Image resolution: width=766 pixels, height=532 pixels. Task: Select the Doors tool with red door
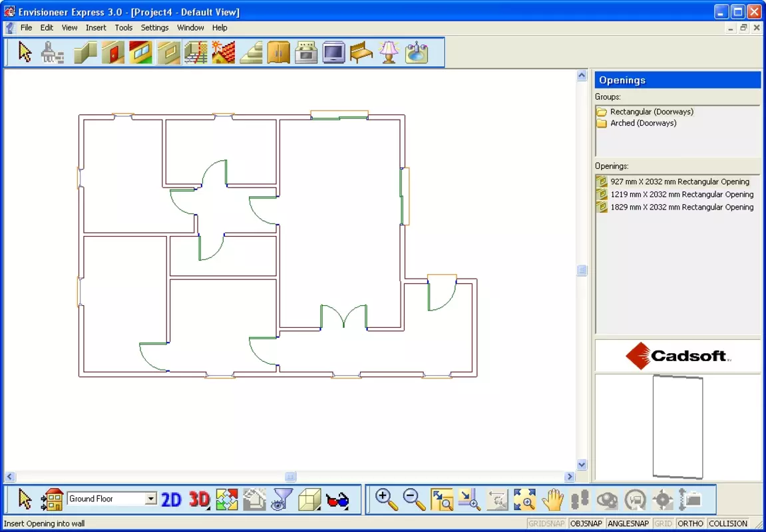pyautogui.click(x=113, y=53)
